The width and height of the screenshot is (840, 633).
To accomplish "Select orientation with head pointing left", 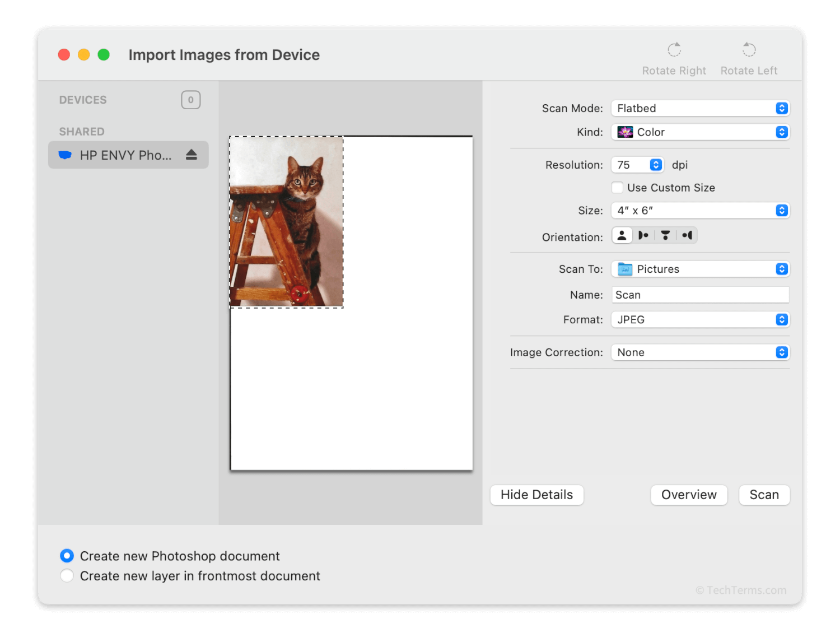I will (x=687, y=235).
